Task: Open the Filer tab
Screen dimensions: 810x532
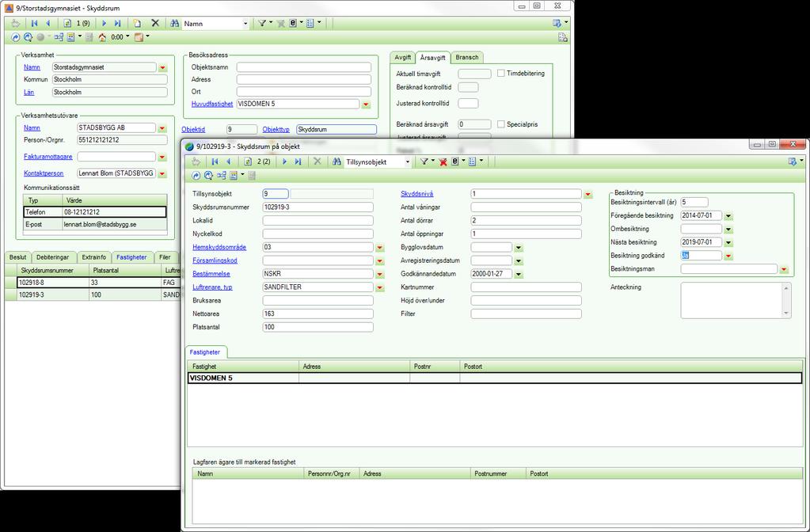Action: click(x=165, y=256)
